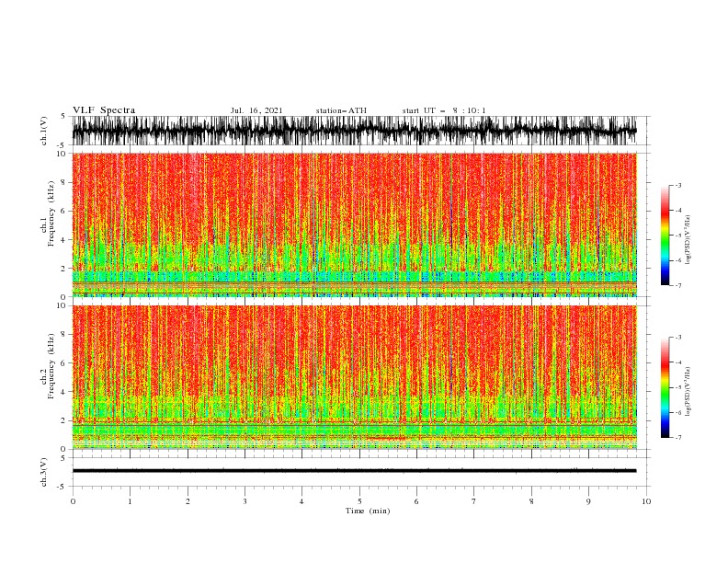This screenshot has width=728, height=563.
Task: Click time axis tick label "4"
Action: [301, 501]
